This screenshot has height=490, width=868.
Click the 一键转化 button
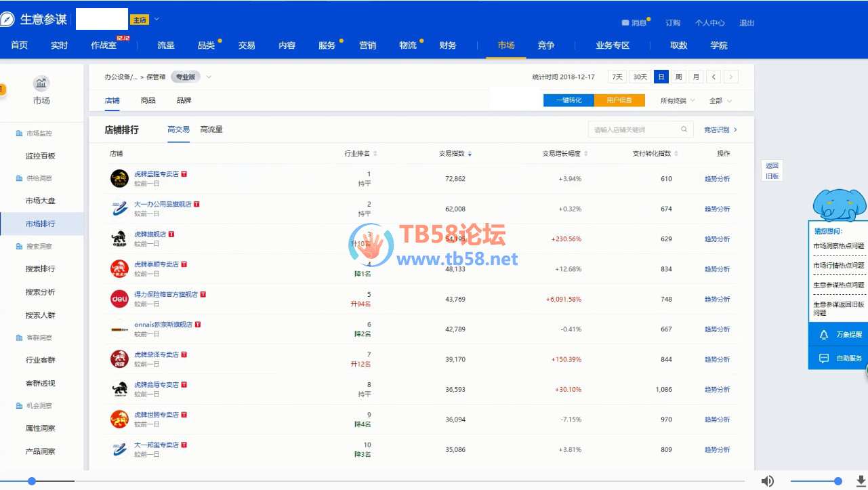[569, 100]
